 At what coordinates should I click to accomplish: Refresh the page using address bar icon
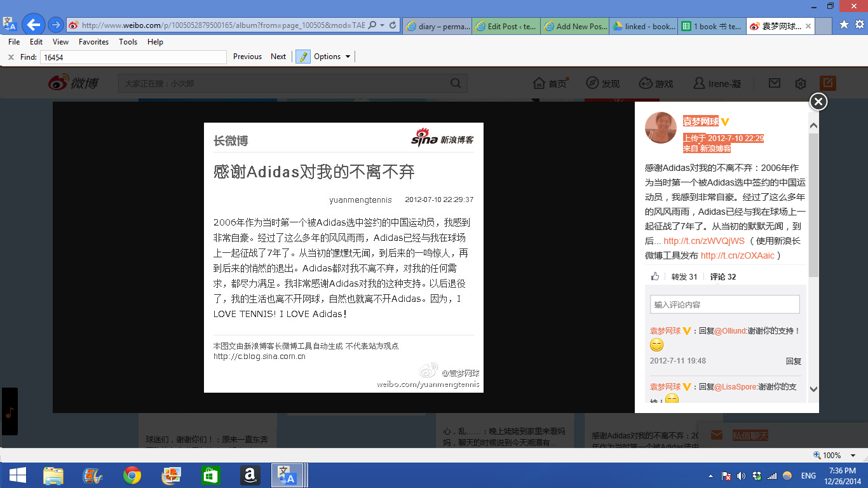(x=393, y=26)
